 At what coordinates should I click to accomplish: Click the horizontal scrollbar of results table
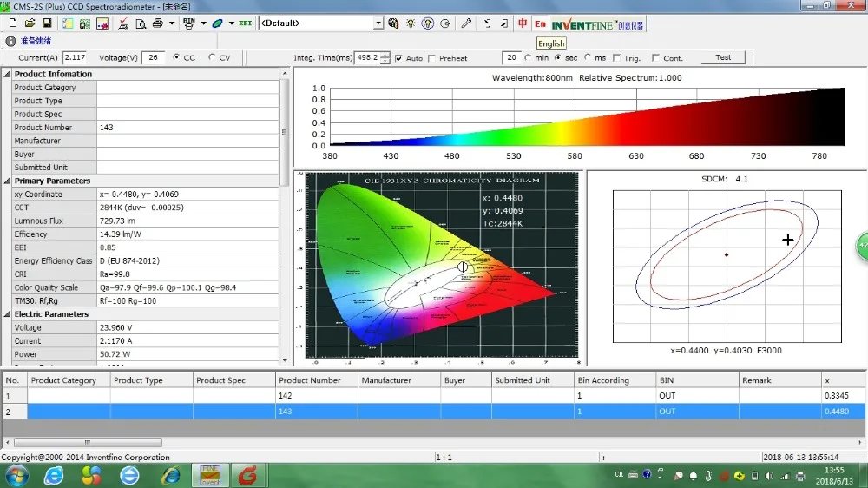pos(433,442)
